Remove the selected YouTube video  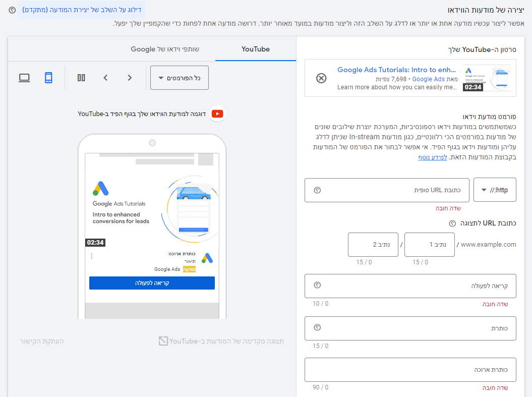click(321, 78)
